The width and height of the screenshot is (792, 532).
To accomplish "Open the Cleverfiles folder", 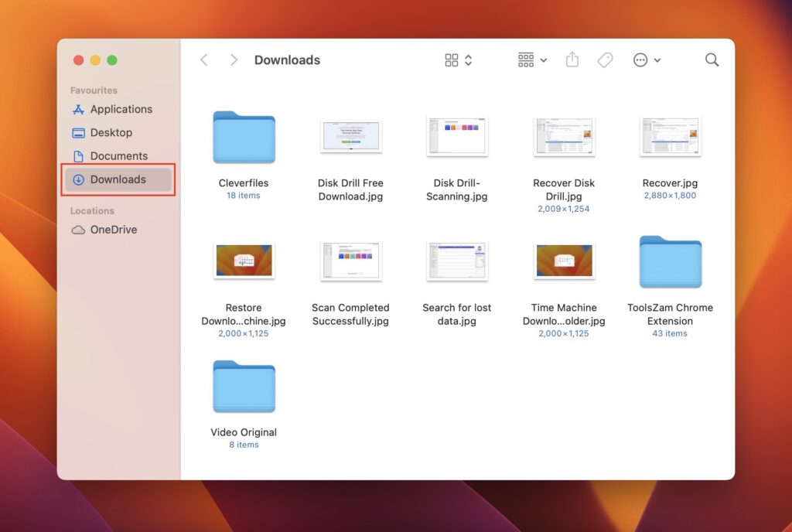I will [244, 137].
